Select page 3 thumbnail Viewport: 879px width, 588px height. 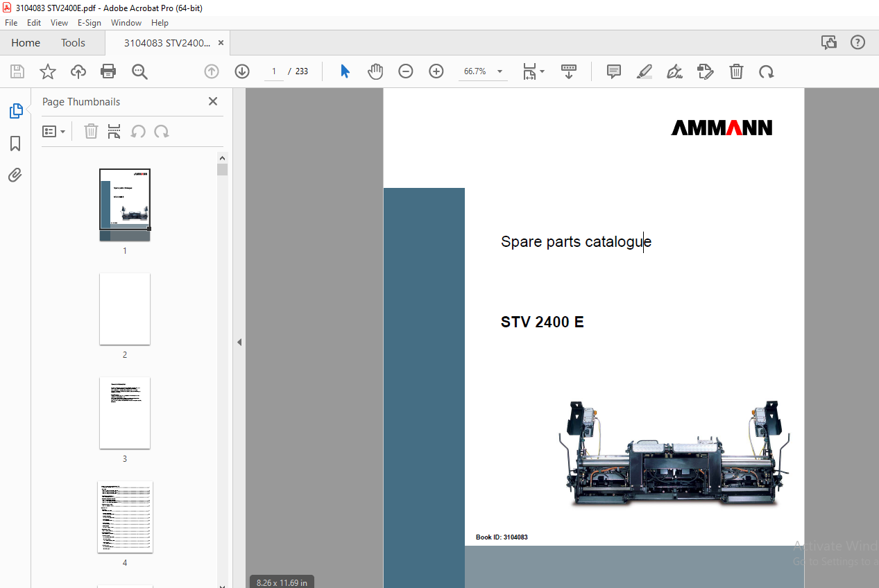(x=125, y=413)
